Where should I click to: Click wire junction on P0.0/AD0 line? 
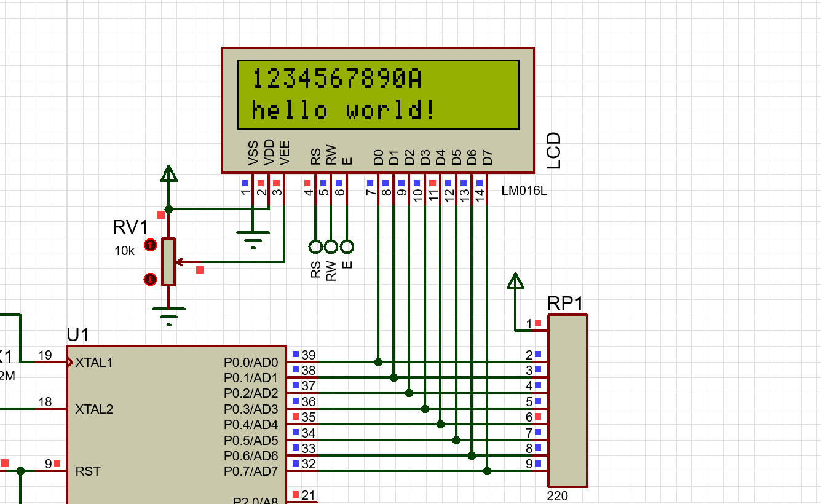click(378, 362)
